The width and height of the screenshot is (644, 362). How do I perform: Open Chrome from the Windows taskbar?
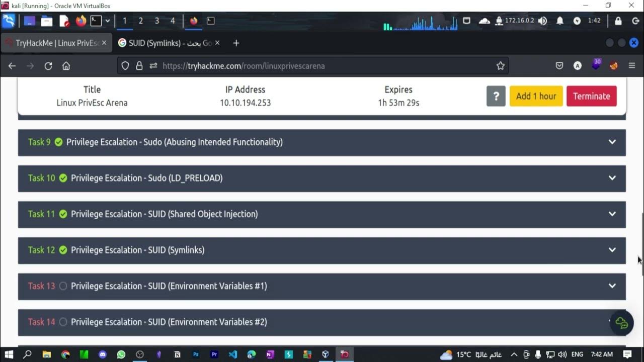[x=65, y=354]
